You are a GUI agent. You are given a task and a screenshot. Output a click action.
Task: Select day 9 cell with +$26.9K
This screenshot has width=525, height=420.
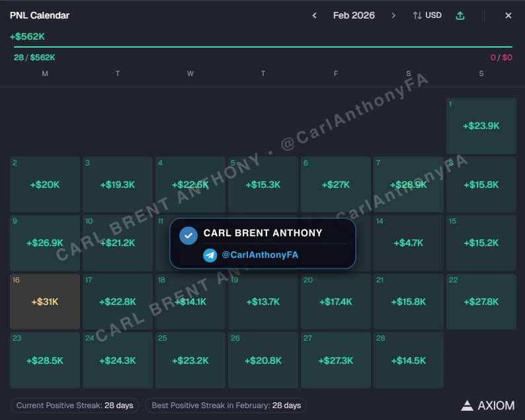[45, 243]
